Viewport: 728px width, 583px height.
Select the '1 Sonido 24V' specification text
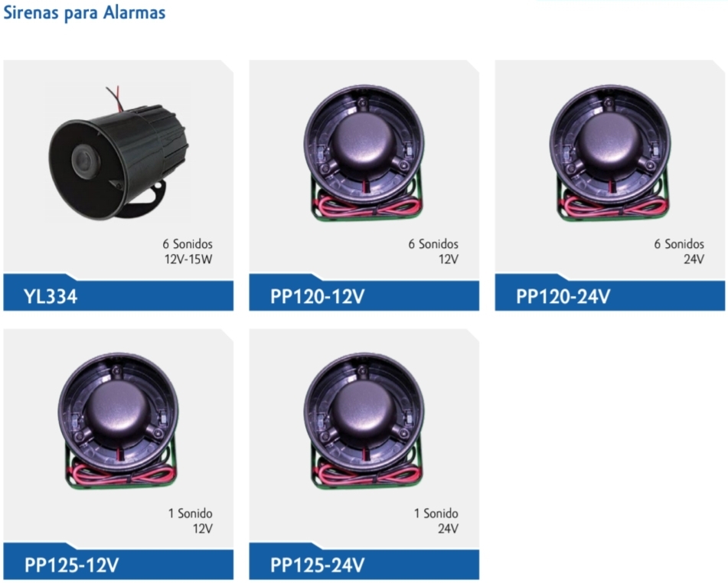(x=436, y=520)
